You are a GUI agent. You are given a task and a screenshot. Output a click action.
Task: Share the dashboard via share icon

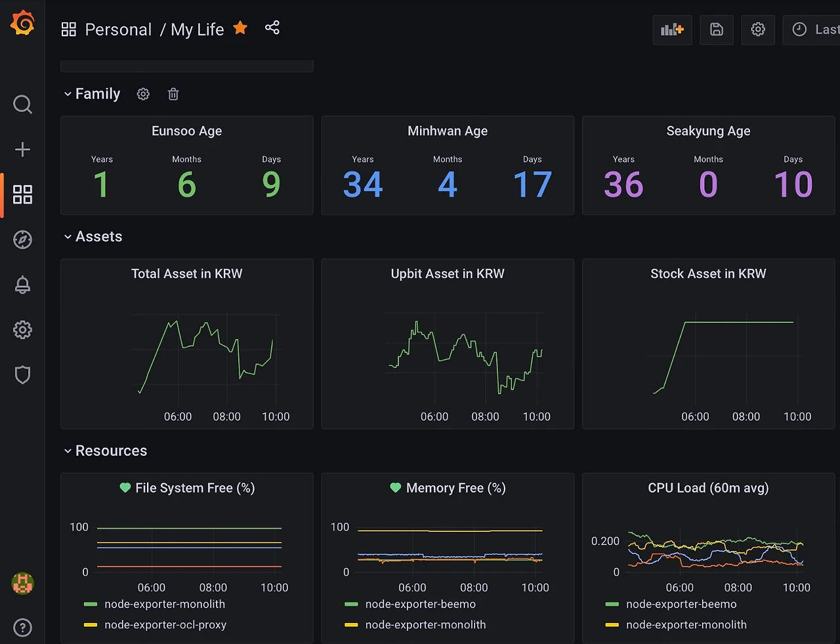point(272,28)
